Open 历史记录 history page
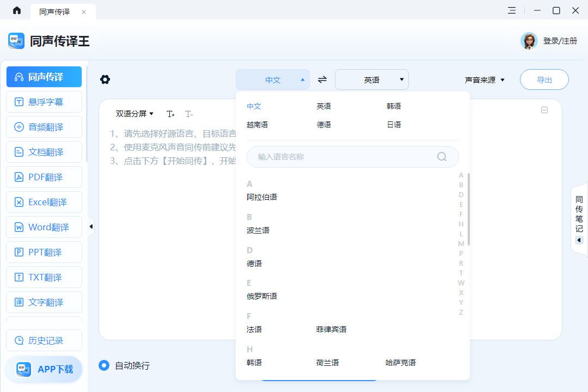 click(x=44, y=340)
